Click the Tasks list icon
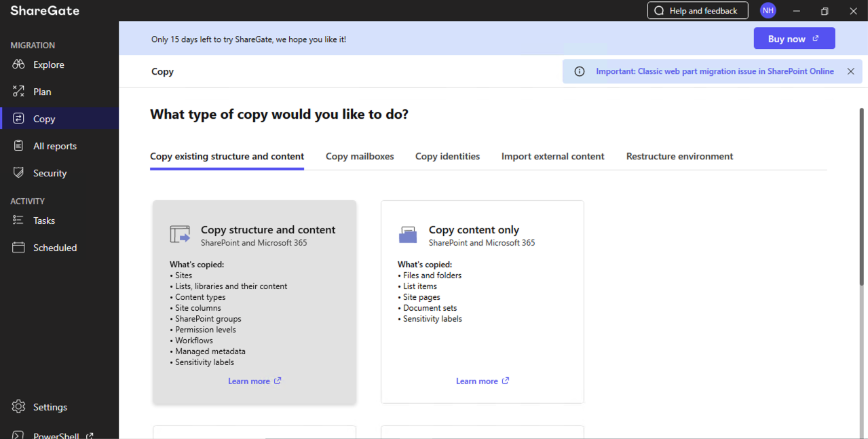 pyautogui.click(x=18, y=221)
